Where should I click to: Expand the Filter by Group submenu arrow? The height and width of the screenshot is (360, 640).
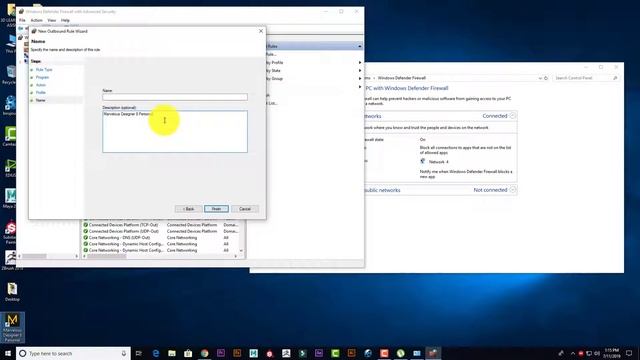point(360,78)
